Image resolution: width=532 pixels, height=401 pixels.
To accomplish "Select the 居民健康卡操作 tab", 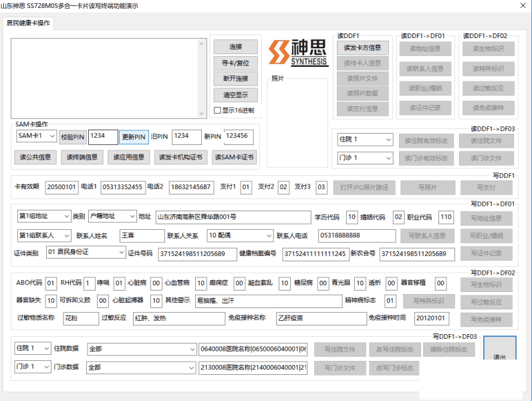I will tap(28, 23).
